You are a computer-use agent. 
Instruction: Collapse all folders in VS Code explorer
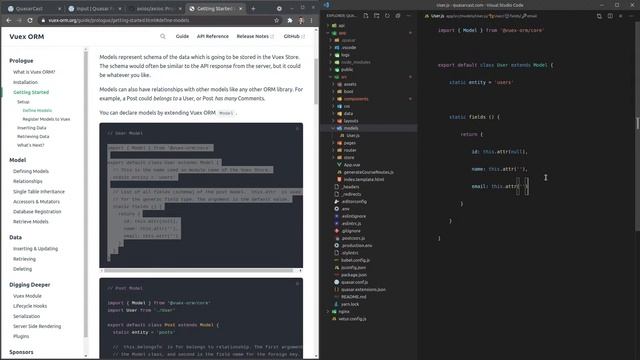coord(398,16)
